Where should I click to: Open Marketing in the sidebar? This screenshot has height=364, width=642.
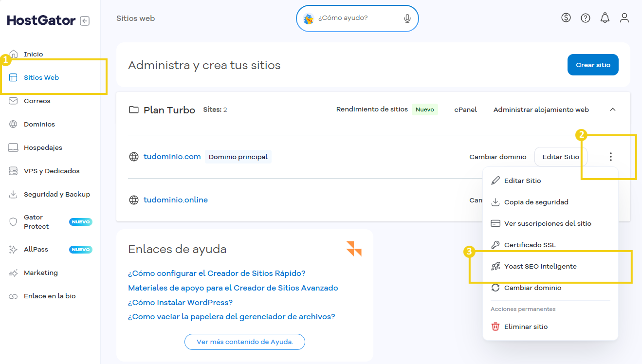coord(41,273)
